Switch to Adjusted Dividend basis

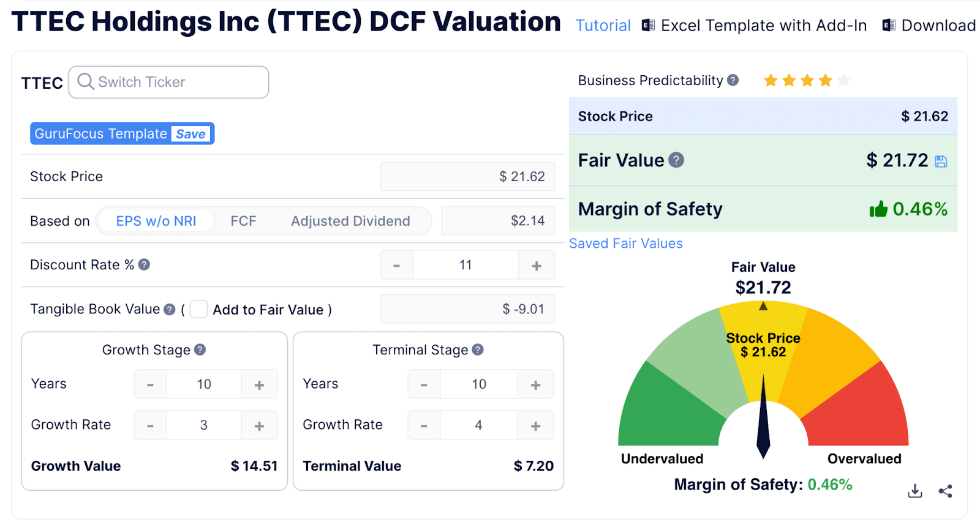coord(351,221)
